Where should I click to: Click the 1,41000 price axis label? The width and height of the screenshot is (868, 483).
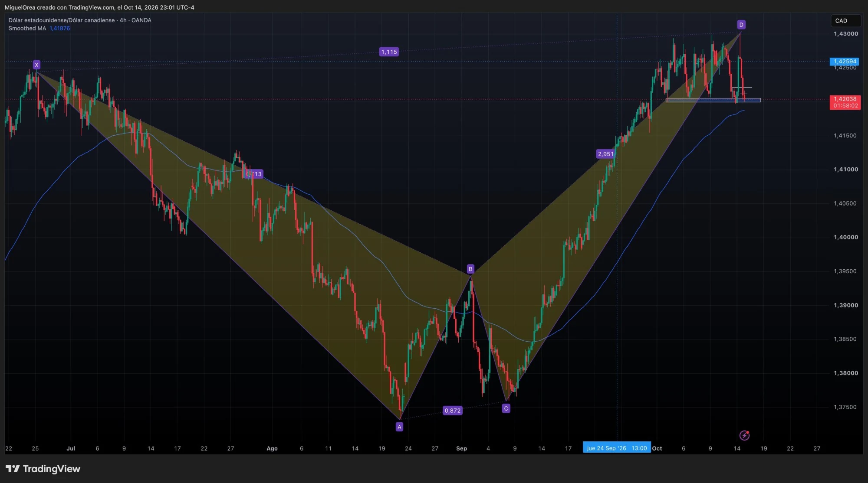pos(845,170)
